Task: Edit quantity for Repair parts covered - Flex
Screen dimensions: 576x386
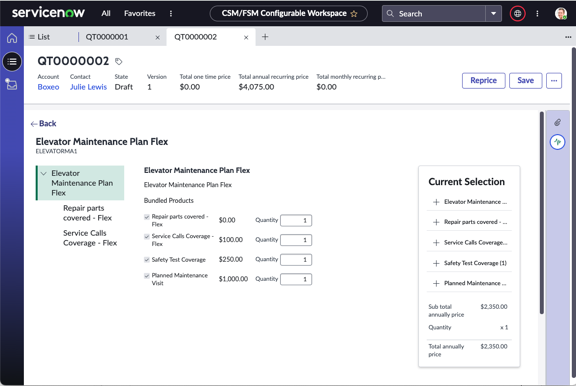Action: pos(296,220)
